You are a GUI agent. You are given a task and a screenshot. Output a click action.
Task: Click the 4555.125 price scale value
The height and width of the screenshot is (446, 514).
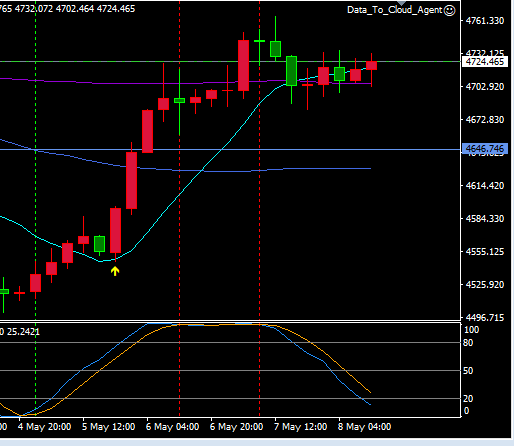point(485,252)
